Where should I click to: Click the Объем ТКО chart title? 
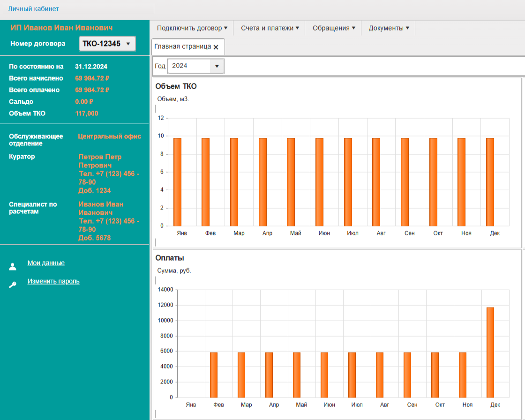(x=176, y=86)
